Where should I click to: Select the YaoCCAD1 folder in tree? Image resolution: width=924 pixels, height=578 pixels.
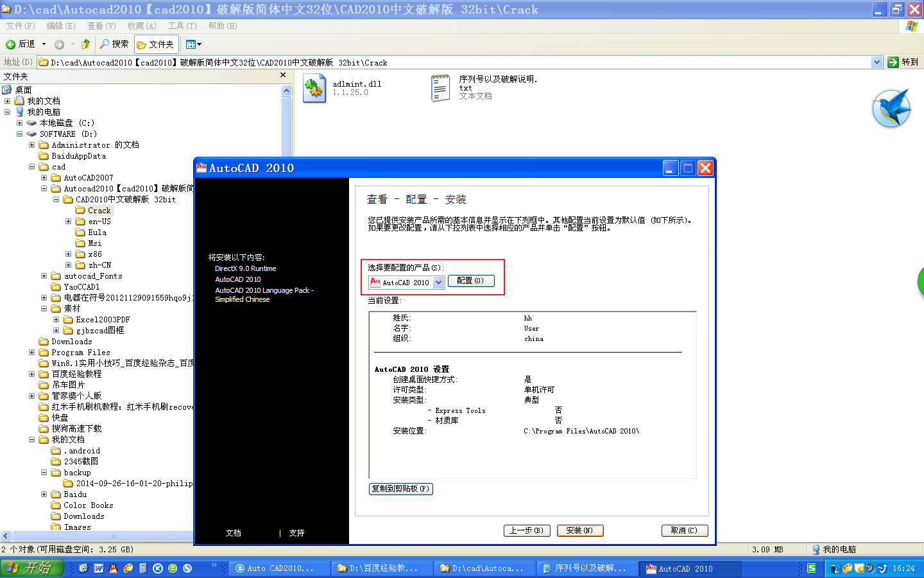point(81,287)
